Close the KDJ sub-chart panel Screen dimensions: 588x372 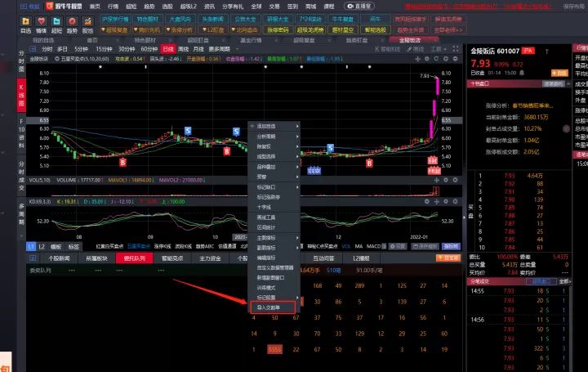pyautogui.click(x=455, y=202)
